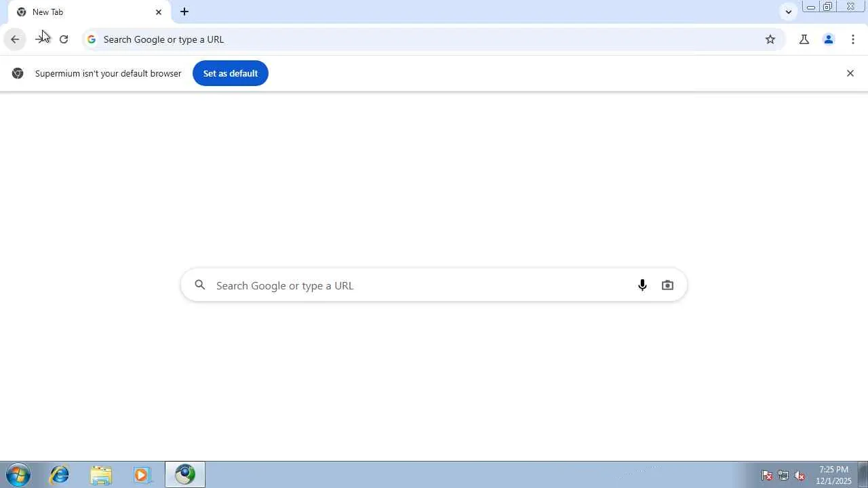The width and height of the screenshot is (868, 488).
Task: Open the Chrome Labs flask icon
Action: (804, 39)
